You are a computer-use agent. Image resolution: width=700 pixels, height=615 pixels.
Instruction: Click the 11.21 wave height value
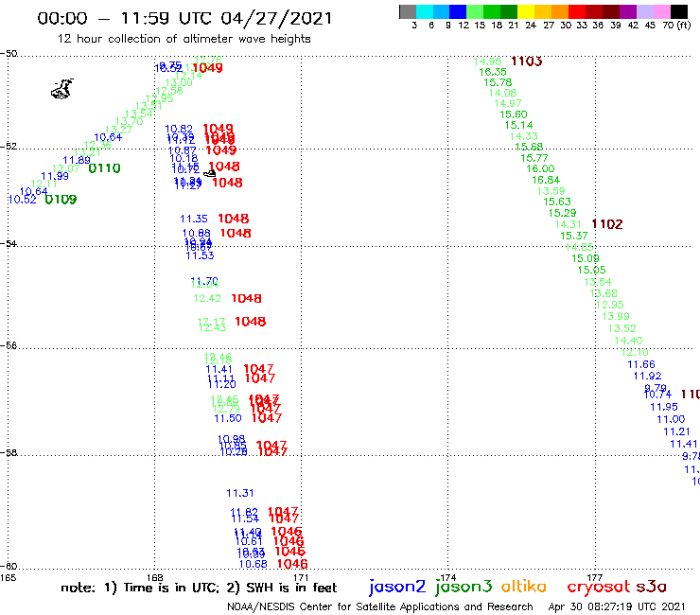(x=676, y=431)
